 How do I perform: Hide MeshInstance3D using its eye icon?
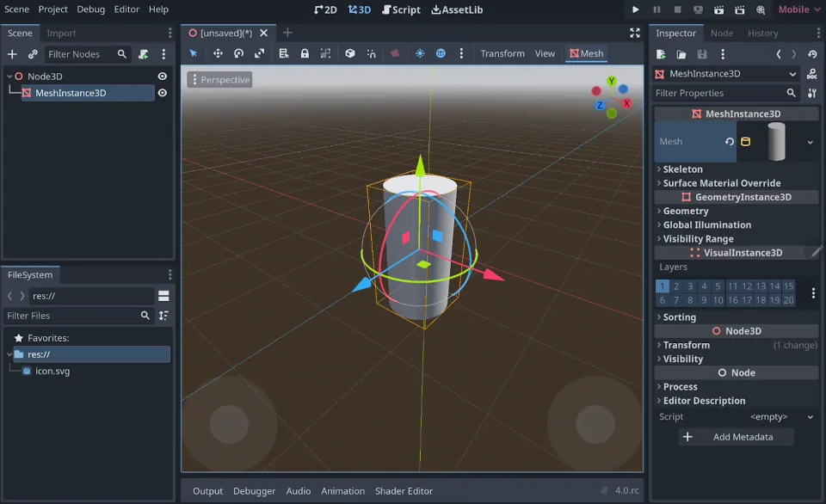click(x=163, y=92)
